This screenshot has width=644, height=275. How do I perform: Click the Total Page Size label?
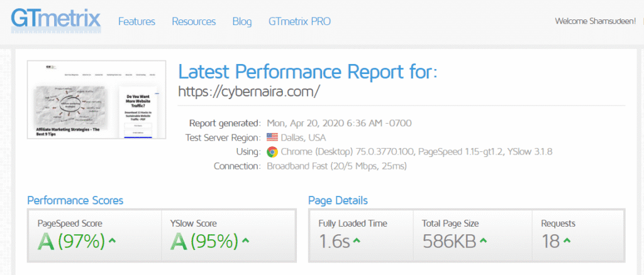[x=450, y=224]
